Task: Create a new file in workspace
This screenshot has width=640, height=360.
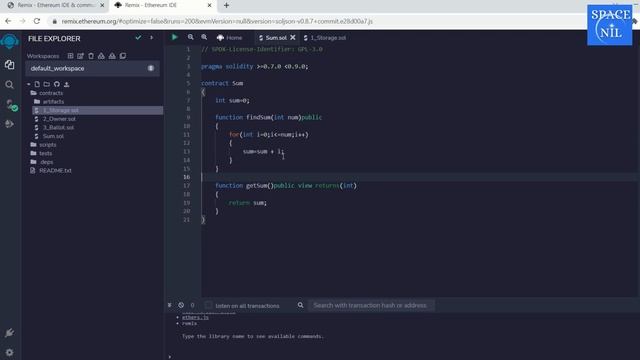Action: point(37,84)
